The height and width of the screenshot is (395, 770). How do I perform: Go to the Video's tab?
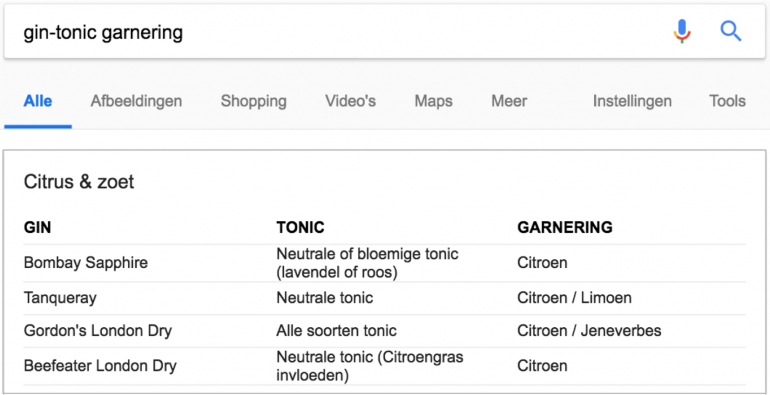click(350, 101)
